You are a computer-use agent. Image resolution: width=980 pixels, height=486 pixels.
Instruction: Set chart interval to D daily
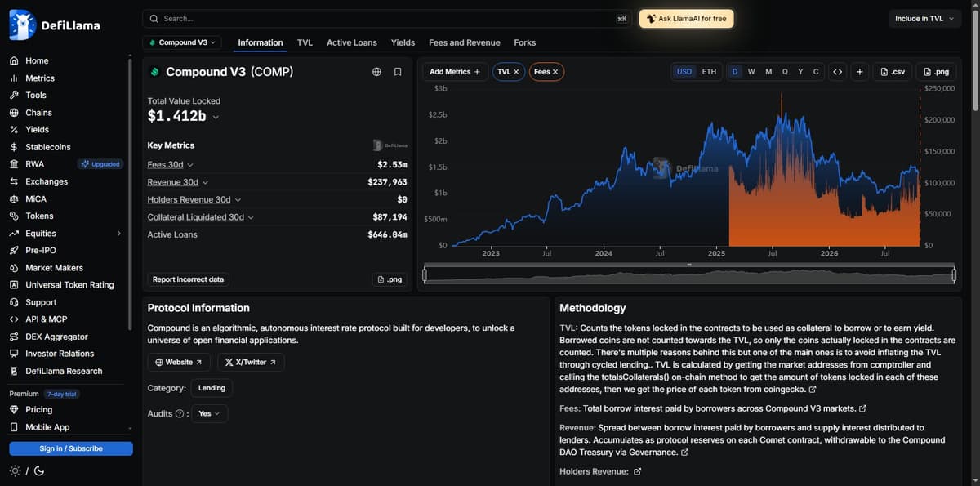tap(735, 72)
